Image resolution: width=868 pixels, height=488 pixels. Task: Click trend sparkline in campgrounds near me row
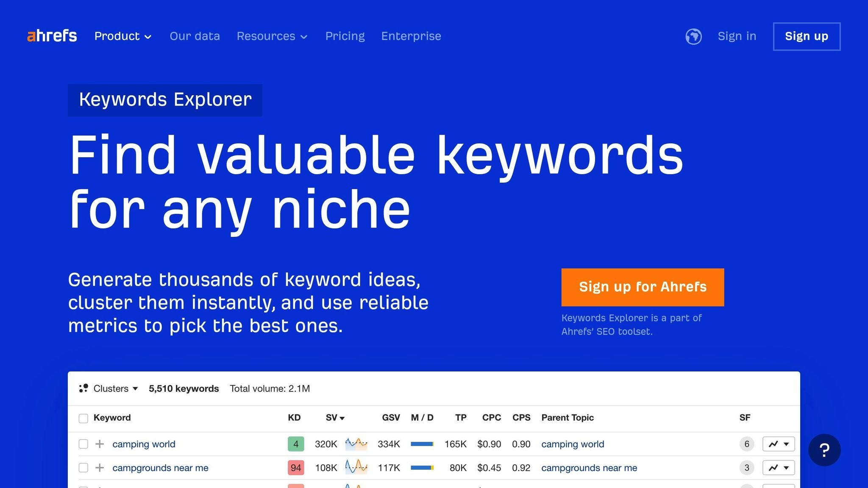356,468
